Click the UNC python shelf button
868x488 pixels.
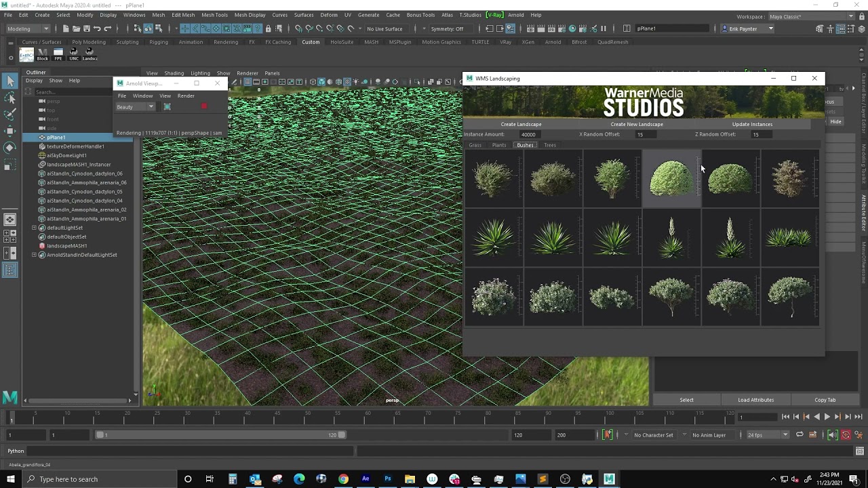(74, 55)
